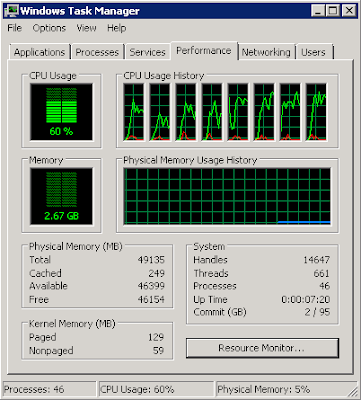Minimize the Task Manager window
The width and height of the screenshot is (361, 400).
click(x=318, y=11)
